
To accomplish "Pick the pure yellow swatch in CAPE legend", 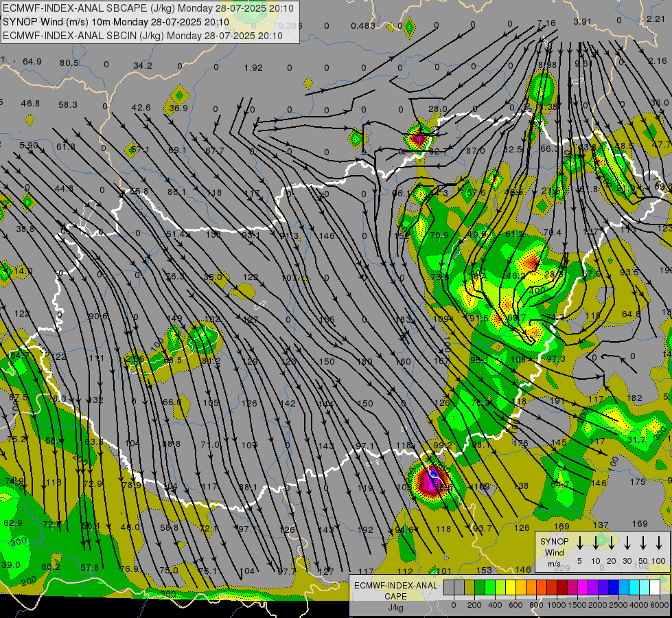I will click(511, 587).
